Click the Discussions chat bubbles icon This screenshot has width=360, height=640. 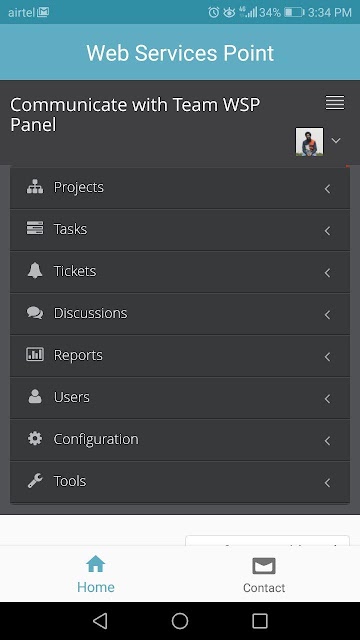tap(35, 313)
